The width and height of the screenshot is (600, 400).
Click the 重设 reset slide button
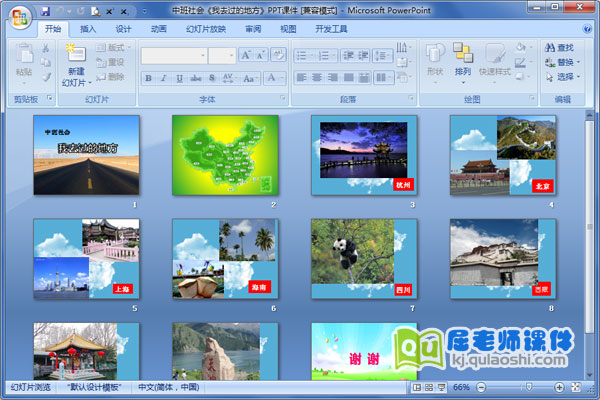tap(110, 62)
